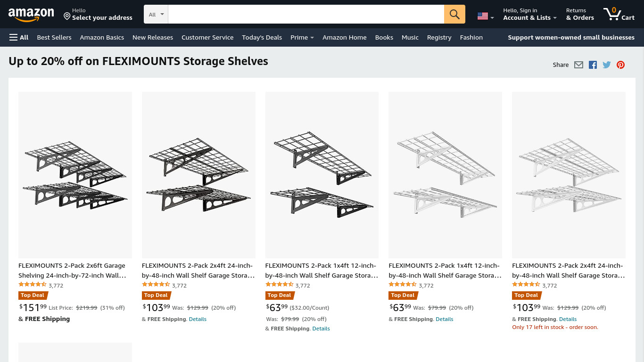The image size is (644, 362).
Task: Click shipping Details link under $63.99 white shelf
Action: pyautogui.click(x=444, y=319)
